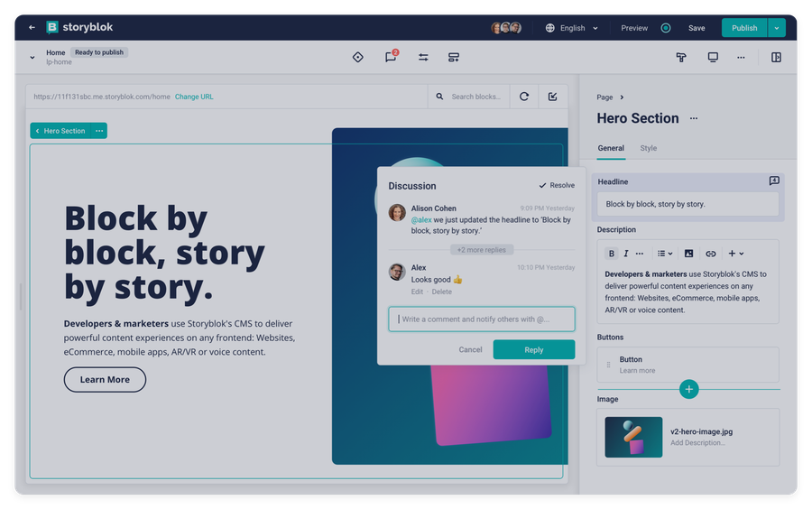Cancel the comment reply
Screen dimensions: 812x509
pyautogui.click(x=470, y=349)
